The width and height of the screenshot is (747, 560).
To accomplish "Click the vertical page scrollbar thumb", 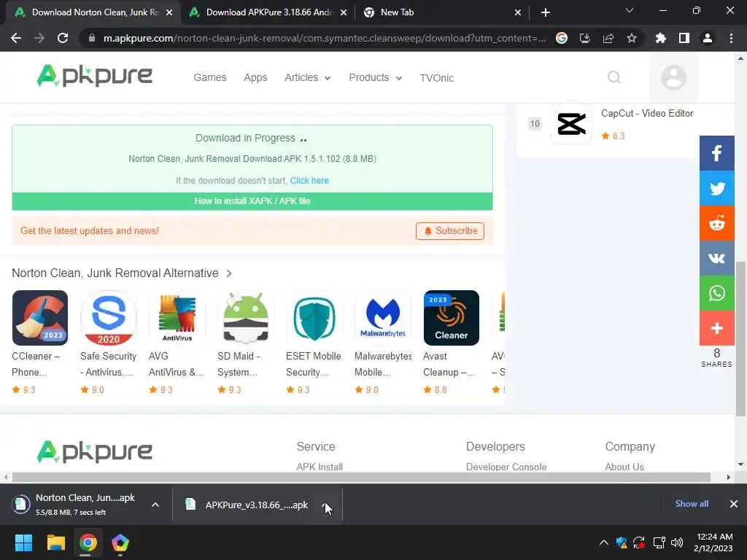I will coord(740,338).
